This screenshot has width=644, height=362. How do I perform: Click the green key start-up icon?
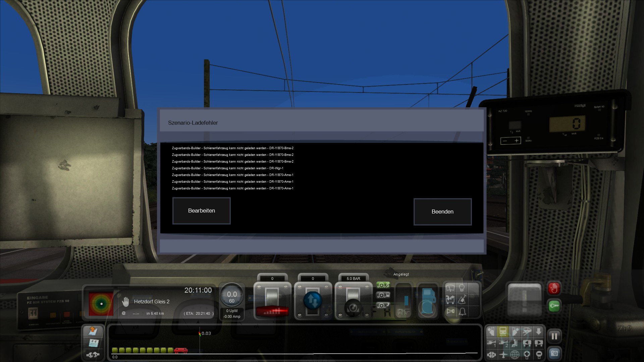point(554,306)
